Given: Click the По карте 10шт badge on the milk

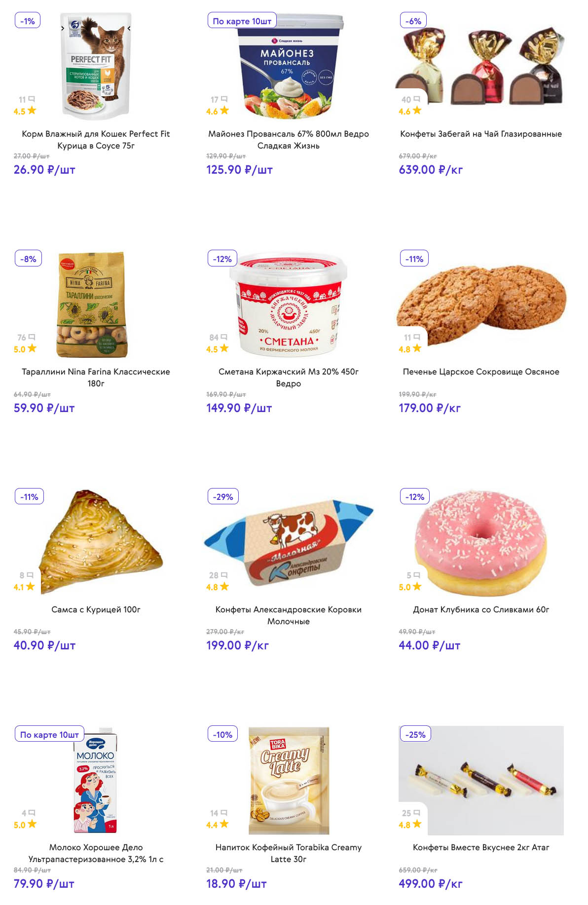Looking at the screenshot, I should (x=49, y=734).
